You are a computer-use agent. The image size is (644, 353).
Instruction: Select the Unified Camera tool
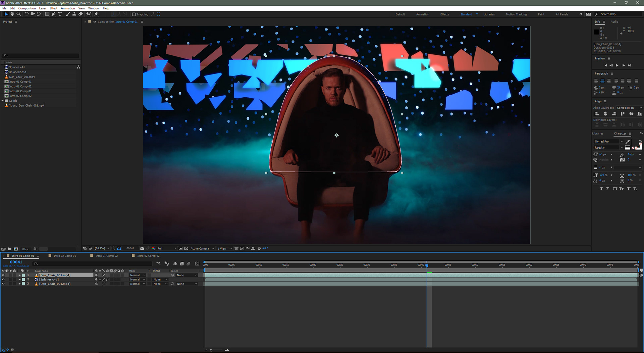[33, 14]
